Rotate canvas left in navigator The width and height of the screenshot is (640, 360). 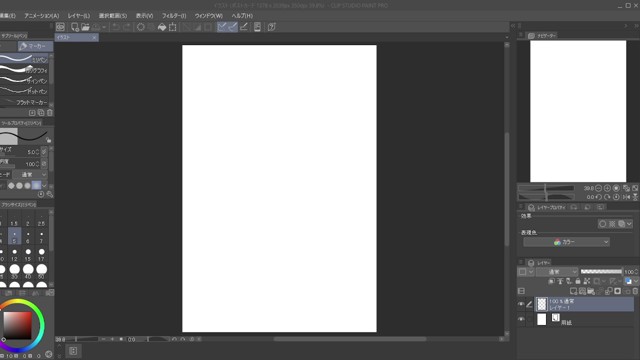598,197
